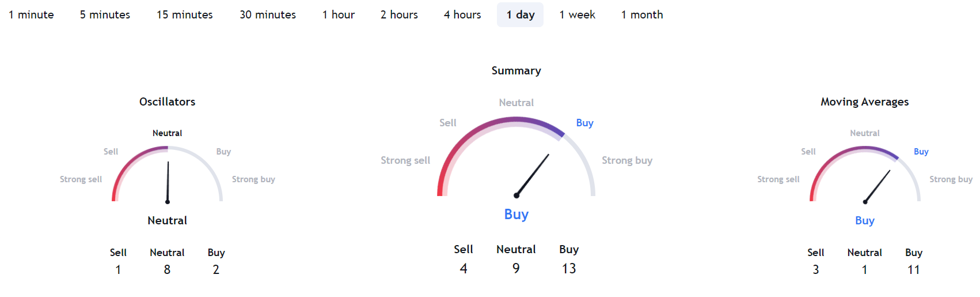Switch to the 5 minutes timeframe
The image size is (980, 297).
coord(105,14)
